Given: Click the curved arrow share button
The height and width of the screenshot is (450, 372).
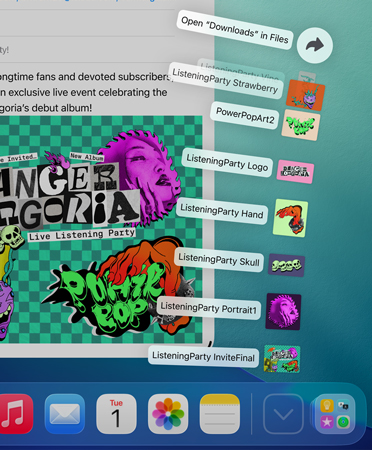Looking at the screenshot, I should (315, 45).
